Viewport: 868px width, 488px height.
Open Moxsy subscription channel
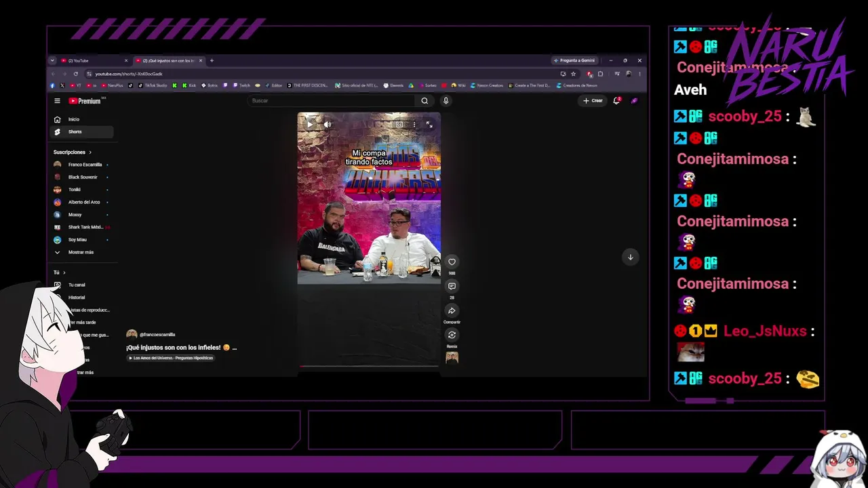pyautogui.click(x=81, y=215)
